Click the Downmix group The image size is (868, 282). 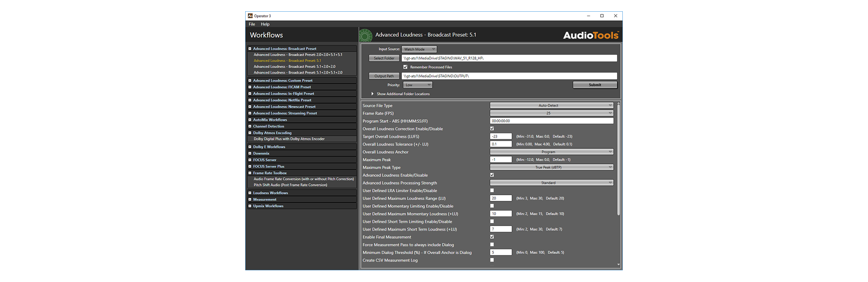pos(261,153)
